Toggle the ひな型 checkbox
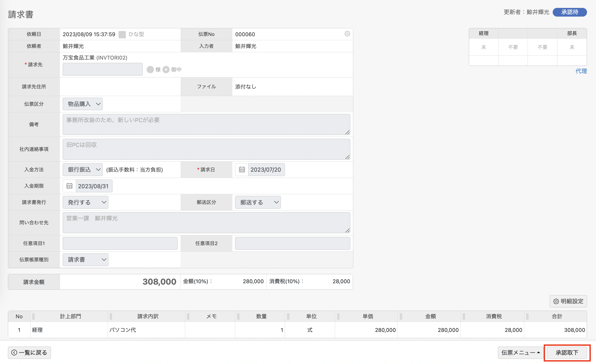 [122, 34]
